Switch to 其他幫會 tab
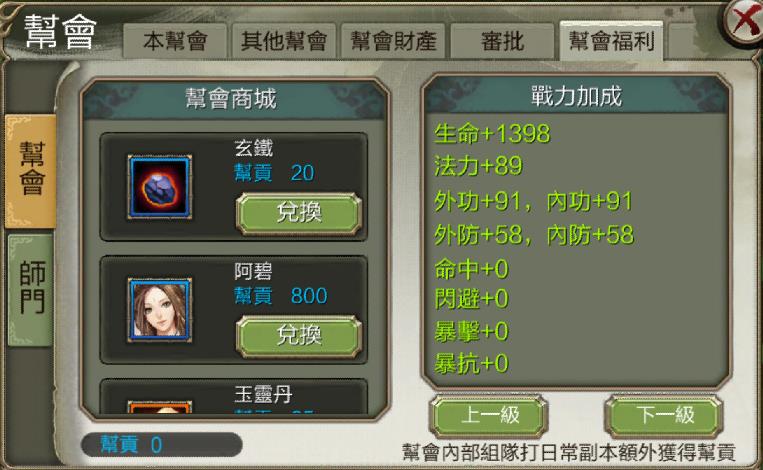 284,41
